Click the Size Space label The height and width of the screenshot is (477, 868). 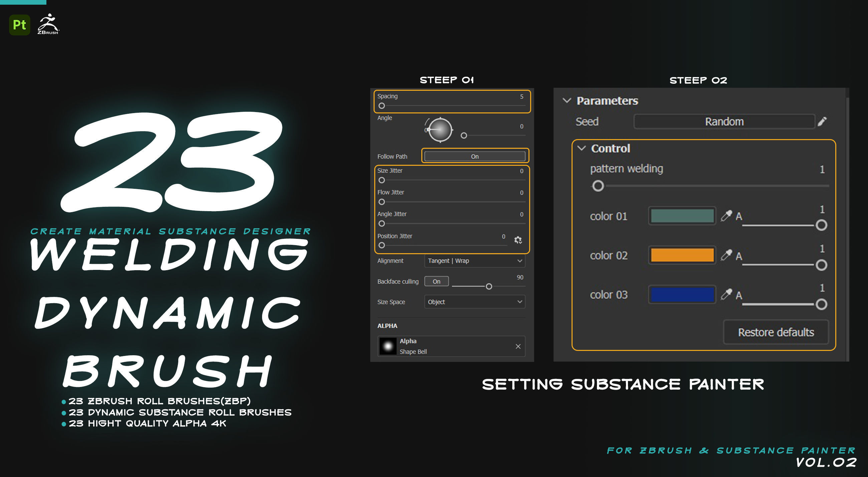point(391,302)
